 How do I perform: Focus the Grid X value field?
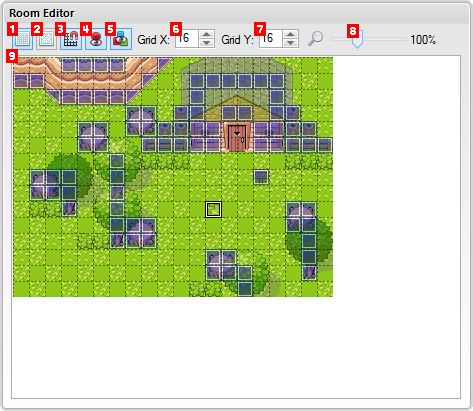(187, 39)
